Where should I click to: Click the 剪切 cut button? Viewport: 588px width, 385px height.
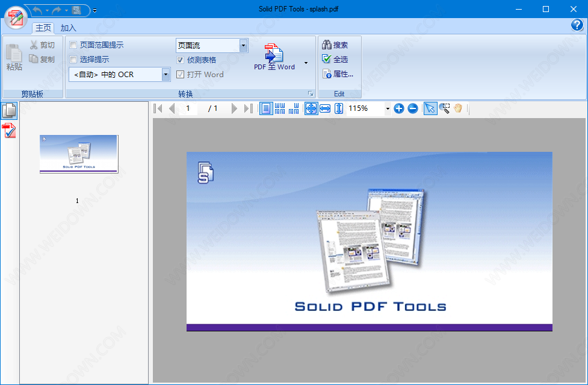tap(42, 45)
